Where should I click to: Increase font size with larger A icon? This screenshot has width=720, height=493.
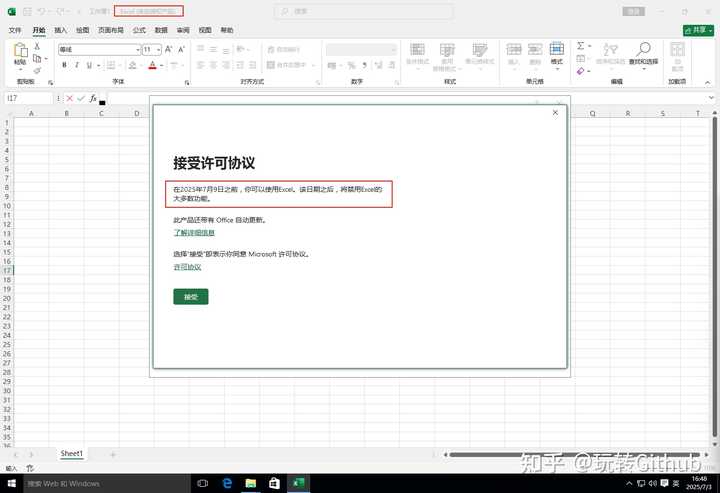pyautogui.click(x=169, y=49)
